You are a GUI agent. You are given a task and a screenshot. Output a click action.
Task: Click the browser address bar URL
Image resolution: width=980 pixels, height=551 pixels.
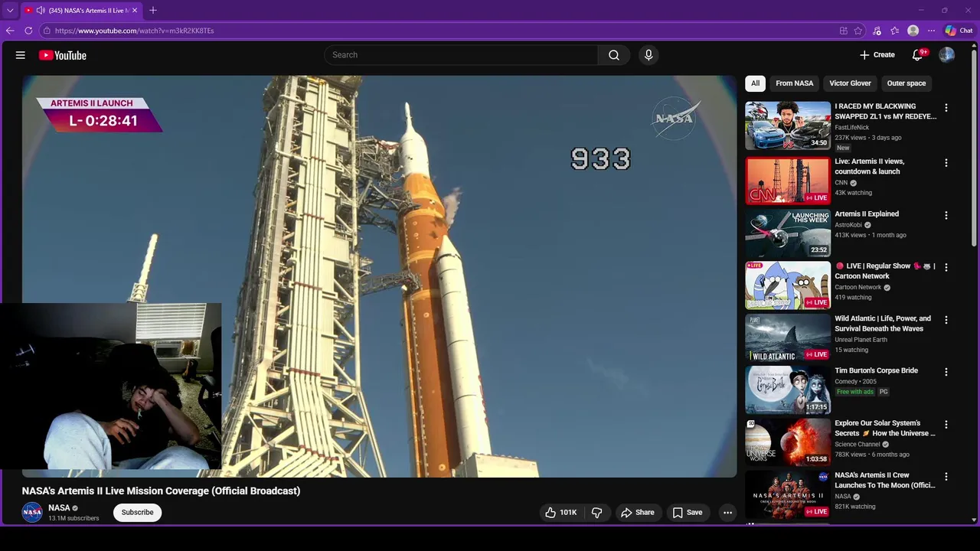point(135,31)
